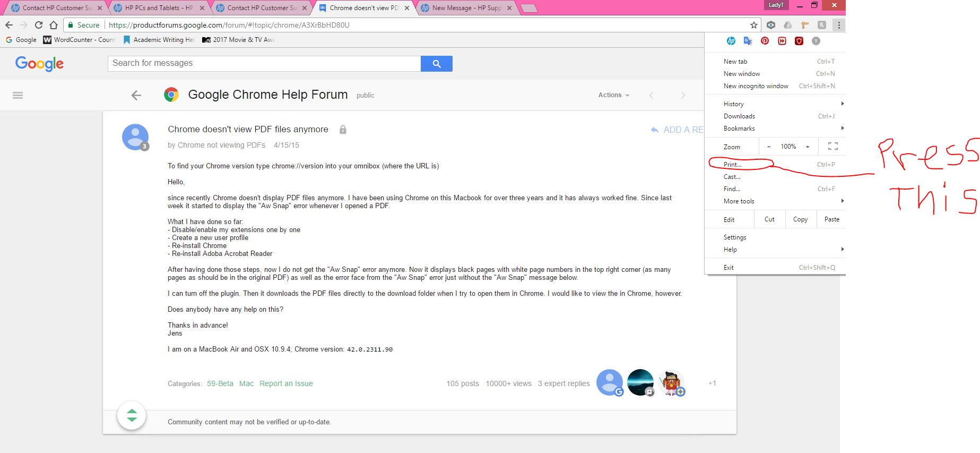Bookmark this page with the star icon
980x453 pixels.
click(x=753, y=25)
